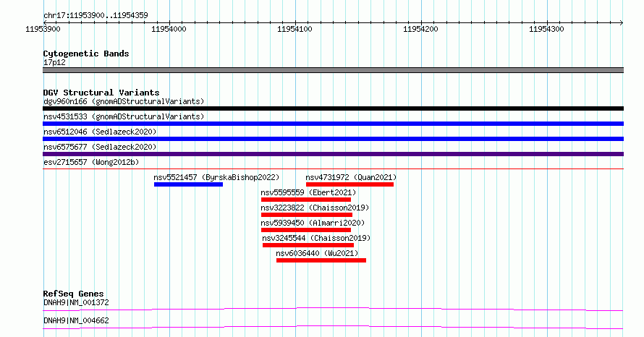Click the red nsv5595559 variant bar
This screenshot has height=337, width=644.
tap(306, 200)
